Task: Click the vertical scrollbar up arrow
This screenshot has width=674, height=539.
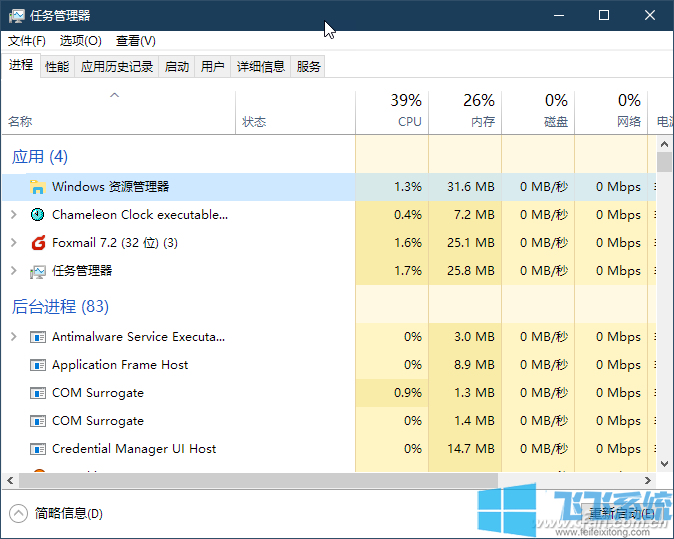Action: click(x=665, y=144)
